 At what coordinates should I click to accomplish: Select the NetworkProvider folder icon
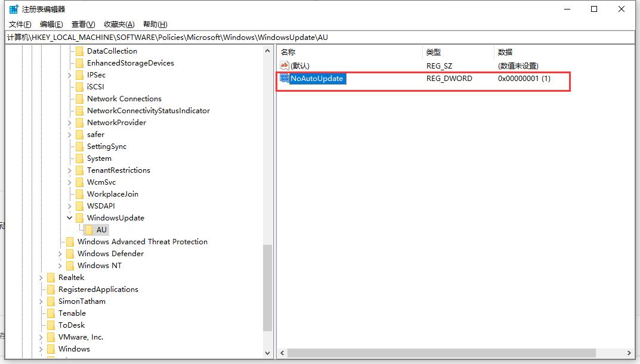click(x=79, y=123)
